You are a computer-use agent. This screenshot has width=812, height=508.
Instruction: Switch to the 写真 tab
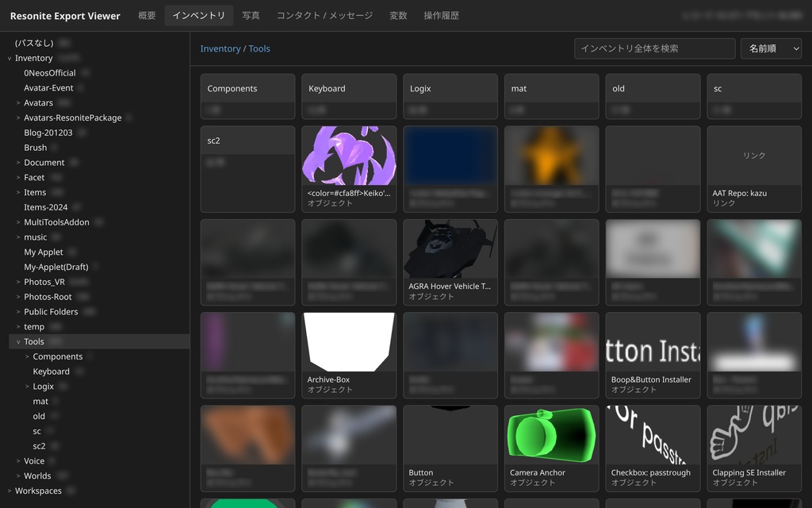[x=251, y=16]
